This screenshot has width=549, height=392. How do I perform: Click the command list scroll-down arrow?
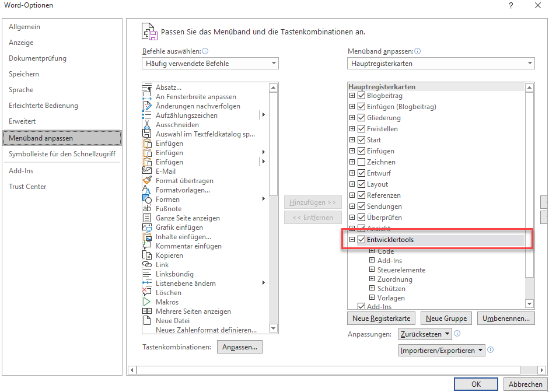[273, 328]
